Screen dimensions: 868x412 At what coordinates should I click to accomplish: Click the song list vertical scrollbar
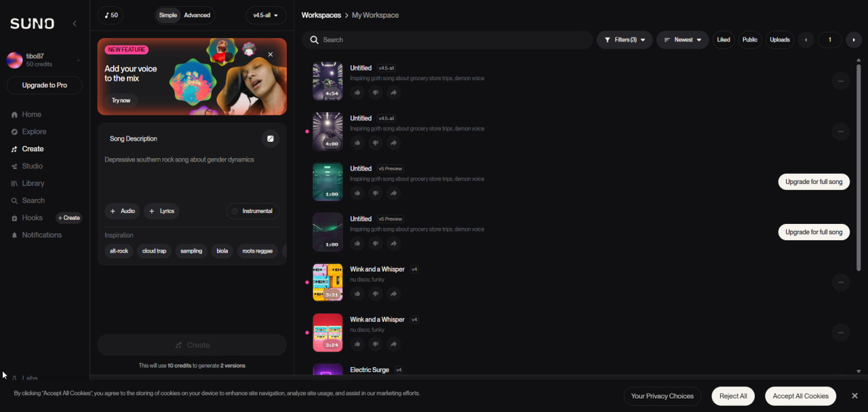tap(859, 166)
